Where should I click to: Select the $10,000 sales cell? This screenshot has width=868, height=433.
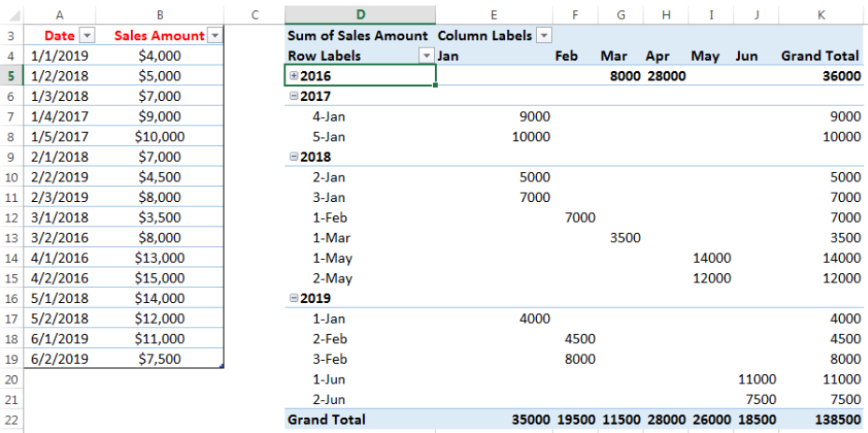click(159, 137)
